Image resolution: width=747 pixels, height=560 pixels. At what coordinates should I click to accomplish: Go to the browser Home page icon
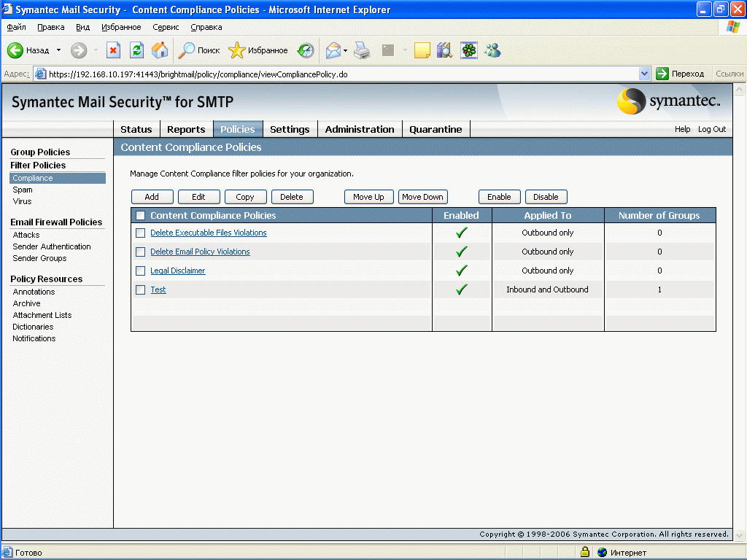coord(160,50)
